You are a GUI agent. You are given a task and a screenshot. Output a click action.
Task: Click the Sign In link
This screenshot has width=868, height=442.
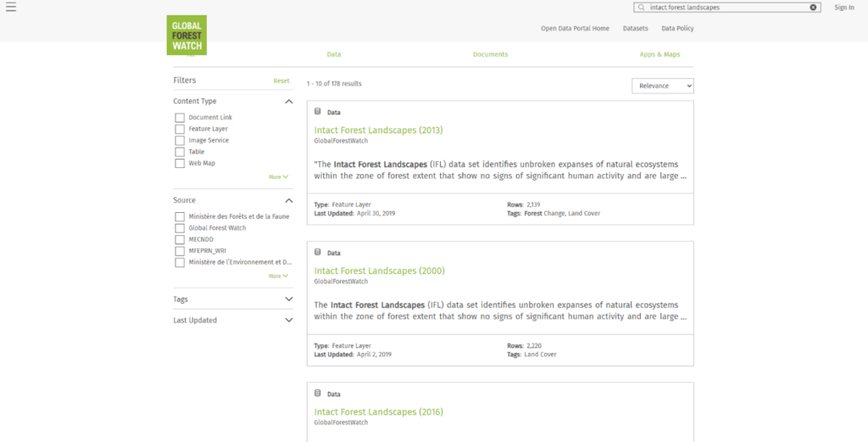844,7
